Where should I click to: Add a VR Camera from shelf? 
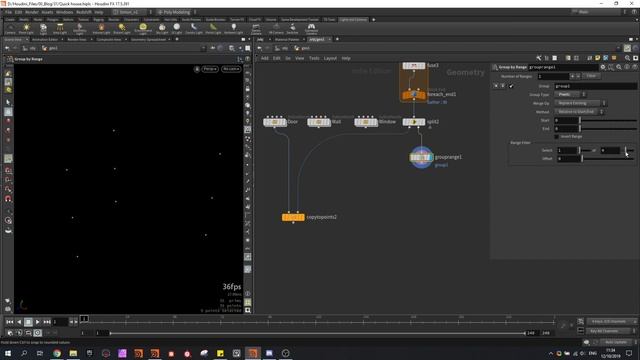coord(276,29)
